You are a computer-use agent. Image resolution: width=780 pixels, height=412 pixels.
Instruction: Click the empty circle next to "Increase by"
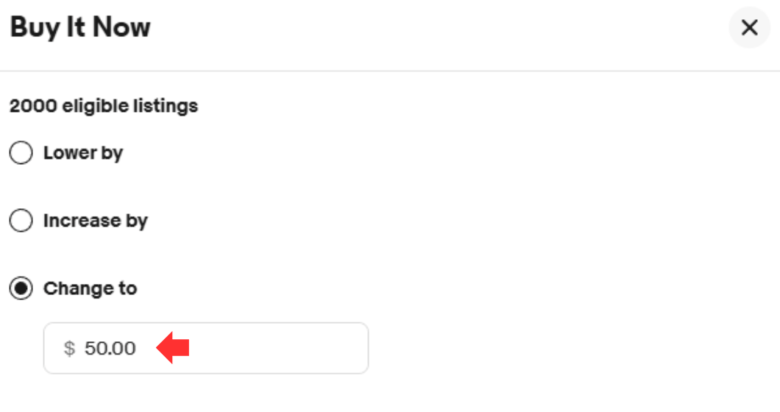[x=20, y=221]
